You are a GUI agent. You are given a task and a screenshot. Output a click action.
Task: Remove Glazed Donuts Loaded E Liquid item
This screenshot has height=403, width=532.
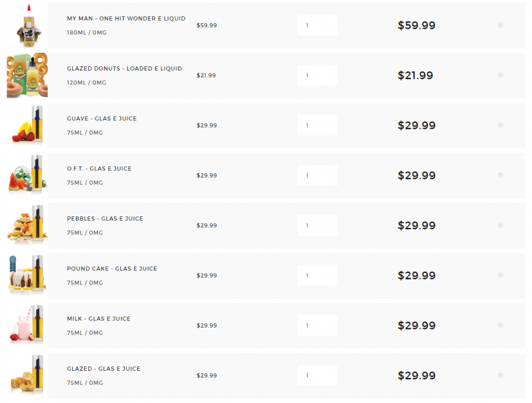point(500,75)
